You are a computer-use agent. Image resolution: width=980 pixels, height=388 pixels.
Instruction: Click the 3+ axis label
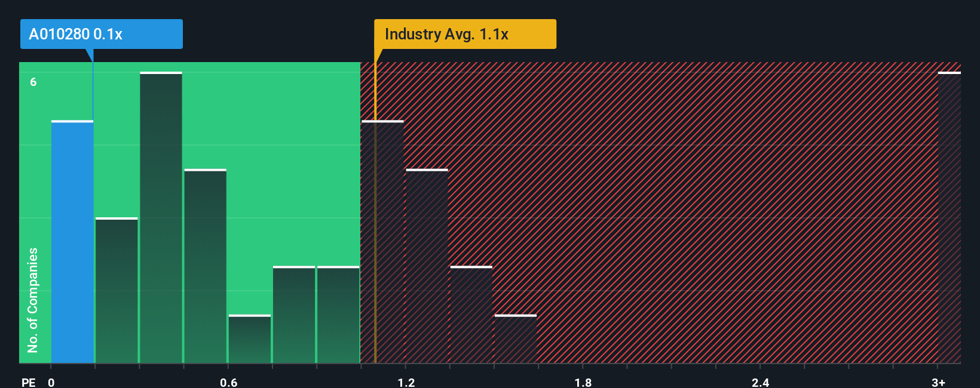[x=938, y=382]
